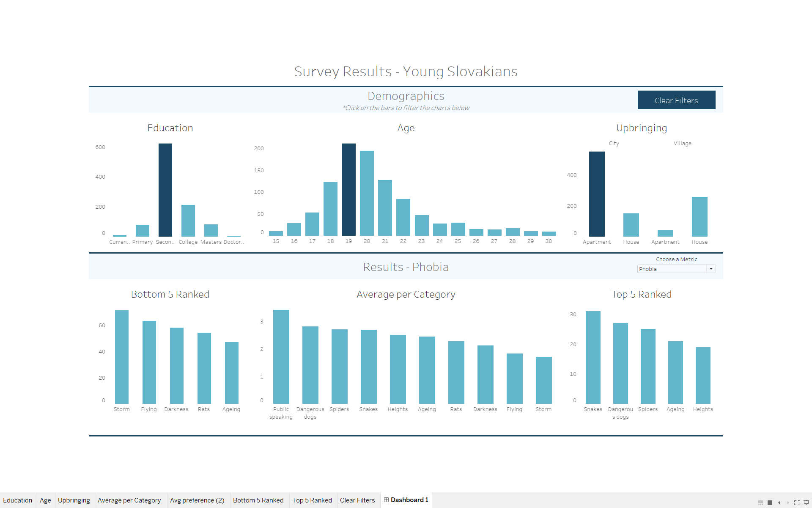Select the age 19 bar

348,190
